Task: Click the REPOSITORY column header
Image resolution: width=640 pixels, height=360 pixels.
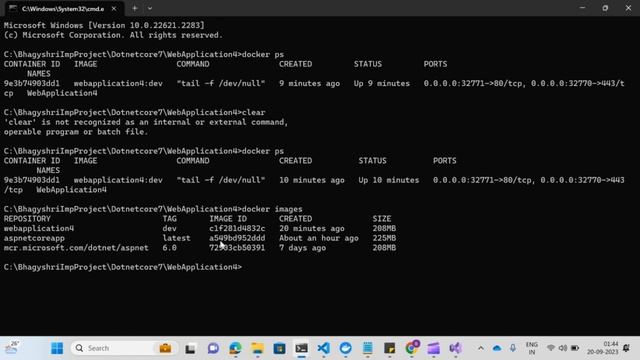Action: [x=27, y=219]
